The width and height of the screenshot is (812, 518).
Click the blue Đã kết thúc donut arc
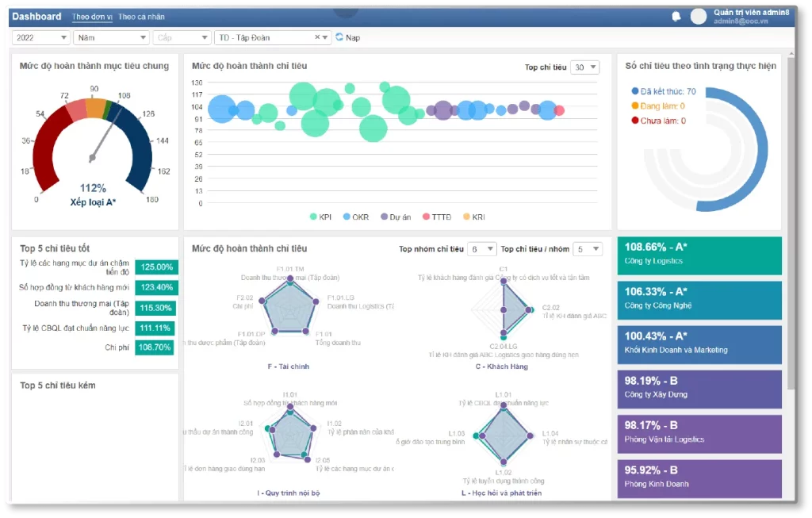[x=761, y=150]
